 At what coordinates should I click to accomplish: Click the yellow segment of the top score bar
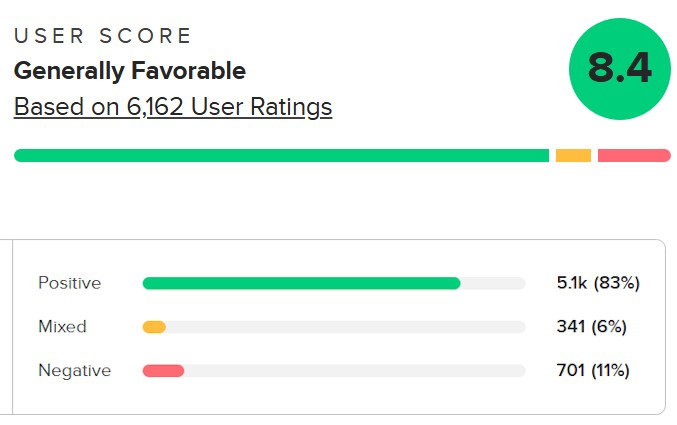coord(573,155)
